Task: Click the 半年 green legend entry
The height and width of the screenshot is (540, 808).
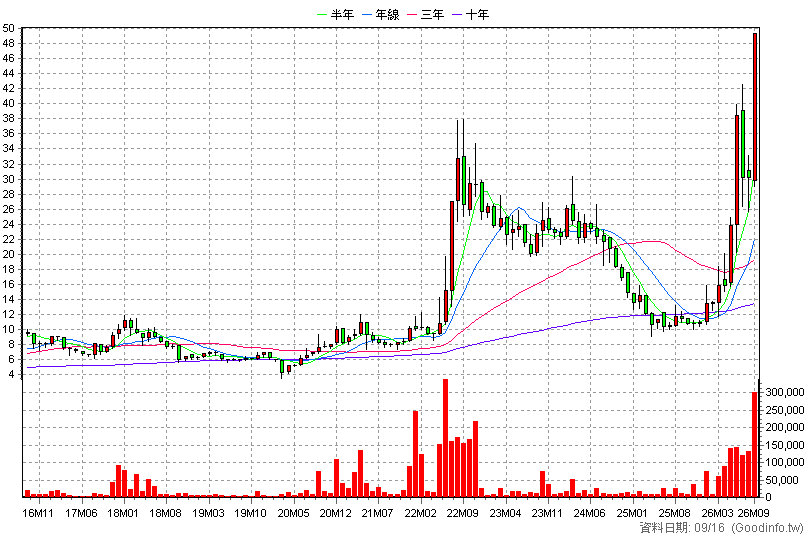Action: point(335,14)
